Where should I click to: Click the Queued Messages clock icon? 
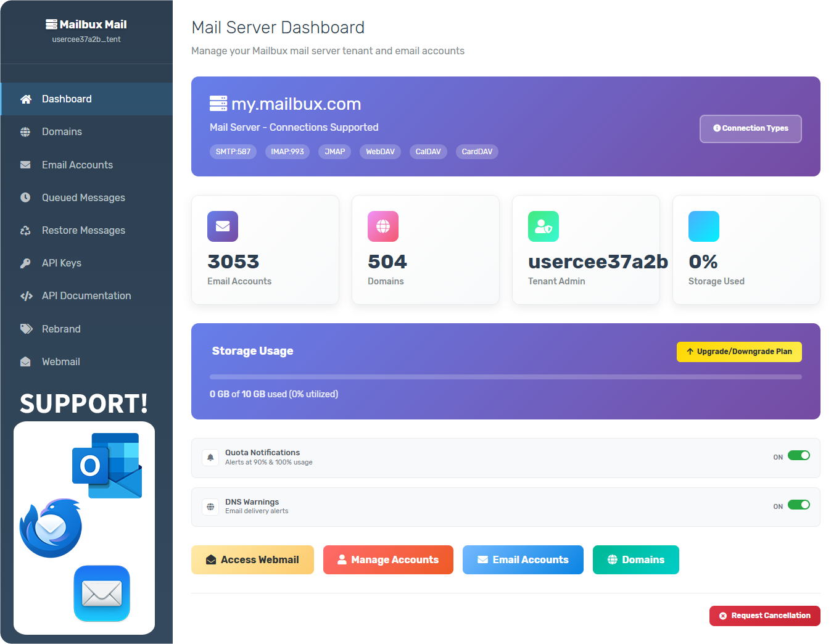coord(25,197)
